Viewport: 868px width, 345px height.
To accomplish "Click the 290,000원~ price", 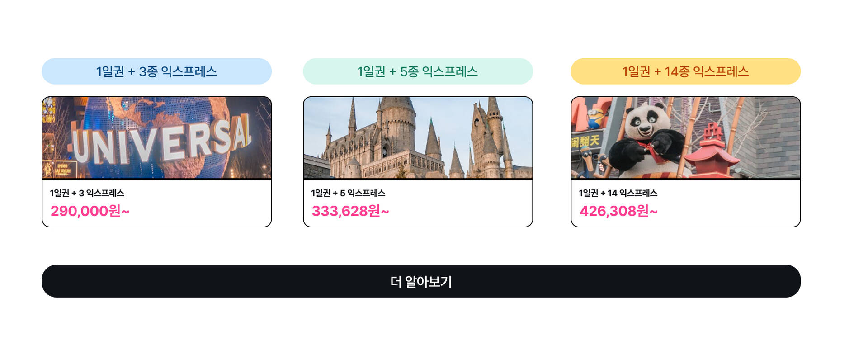I will [x=90, y=211].
